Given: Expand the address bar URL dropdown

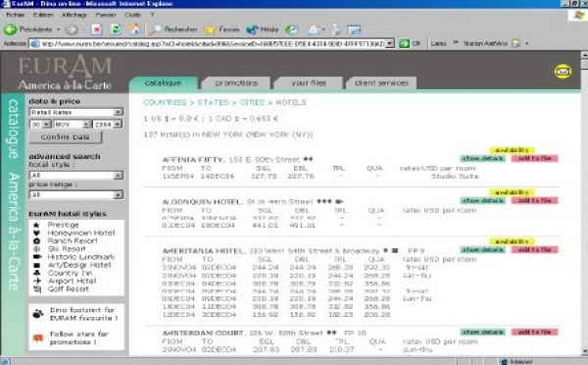Looking at the screenshot, I should [x=390, y=43].
